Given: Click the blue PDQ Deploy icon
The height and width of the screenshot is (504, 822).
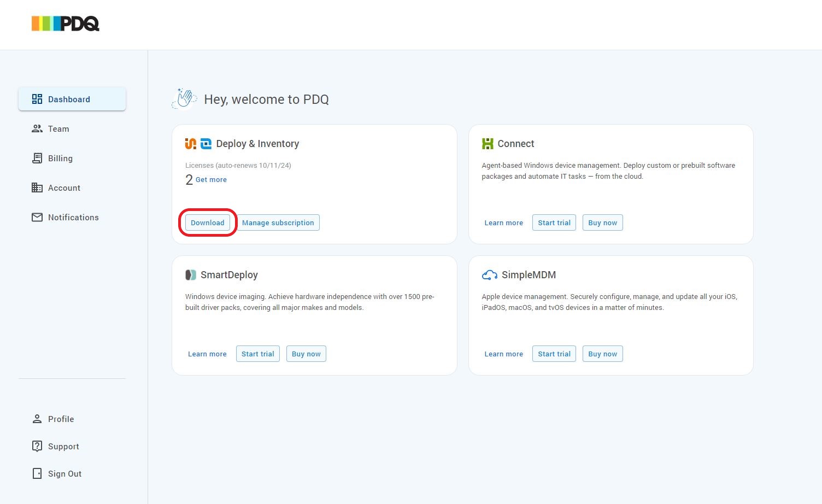Looking at the screenshot, I should (206, 143).
